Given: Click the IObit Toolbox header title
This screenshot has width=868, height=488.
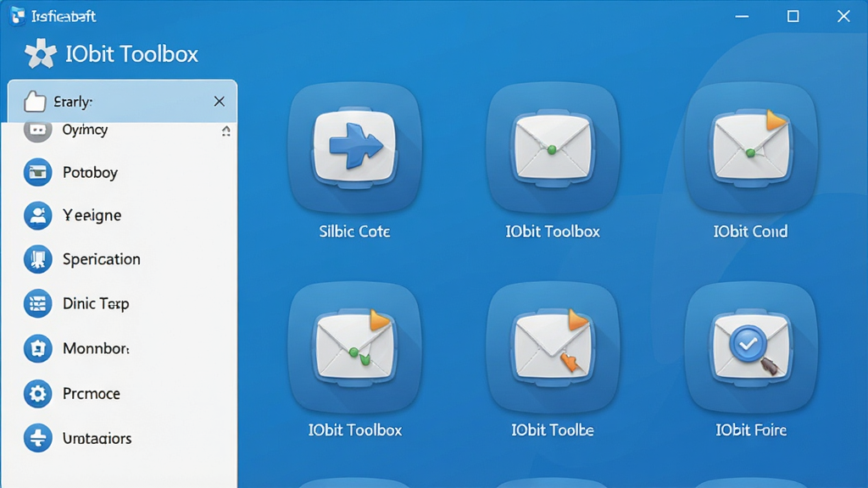Looking at the screenshot, I should click(131, 54).
